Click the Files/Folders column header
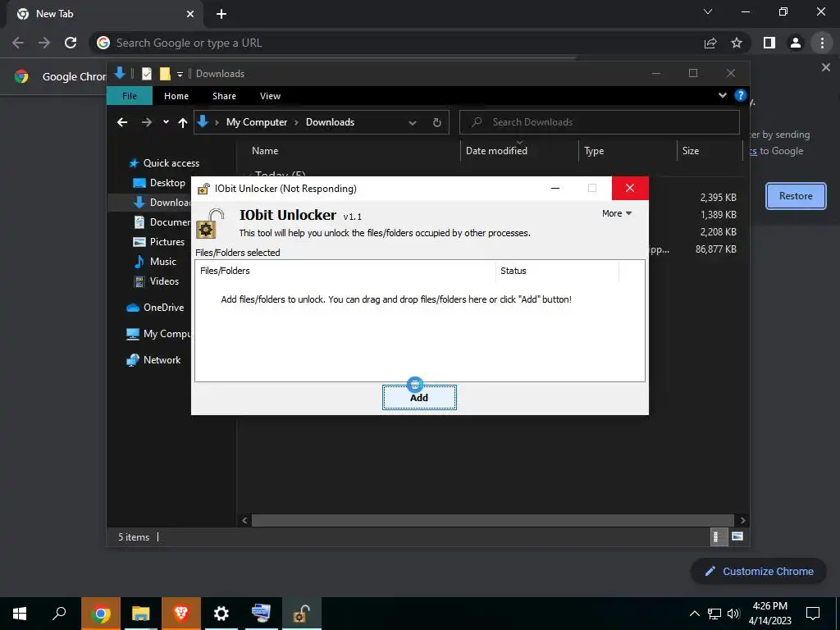 345,271
